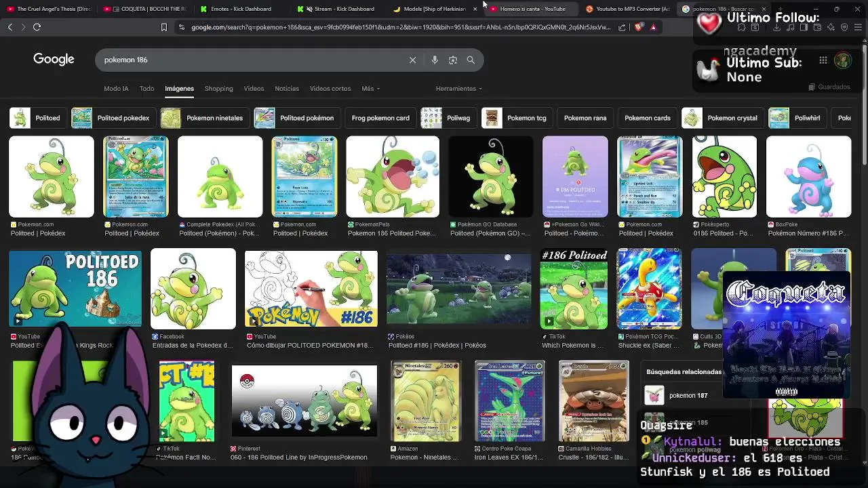Open The Cruel Angel's Thesis browser tab

coord(49,9)
